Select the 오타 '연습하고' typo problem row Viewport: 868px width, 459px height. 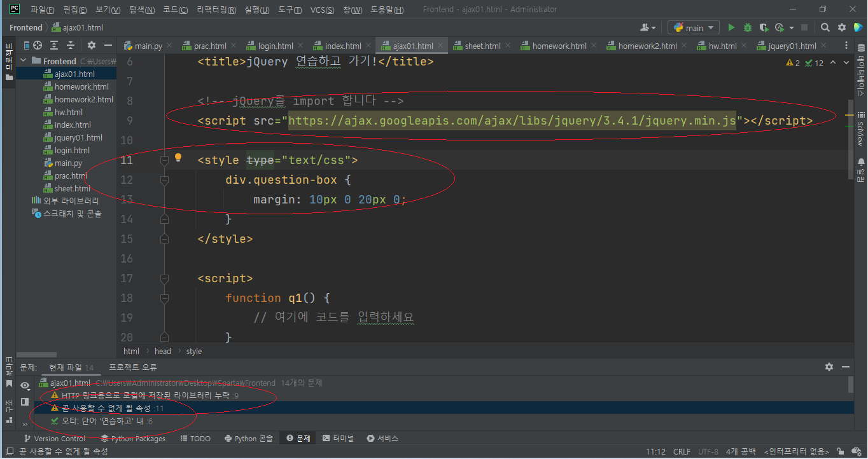tap(445, 421)
